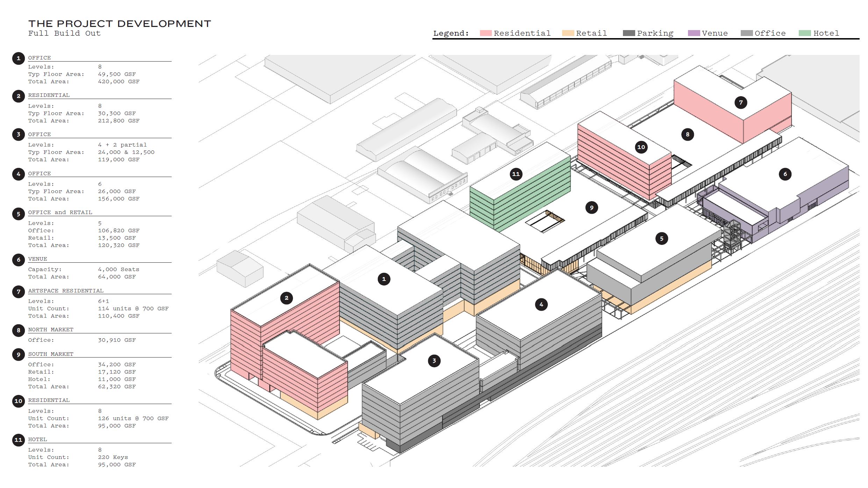Viewport: 868px width, 488px height.
Task: Click marker 4 on the office building roof
Action: coord(541,304)
